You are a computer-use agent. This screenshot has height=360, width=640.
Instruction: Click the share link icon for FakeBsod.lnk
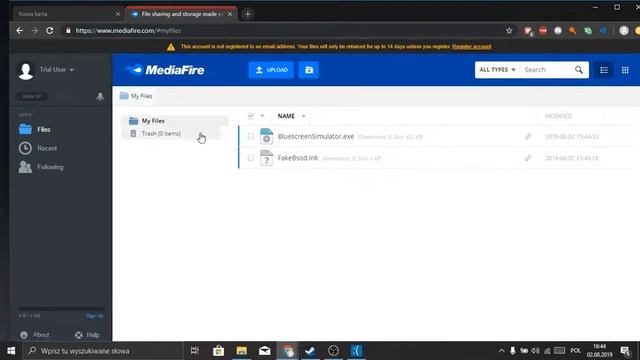coord(528,158)
